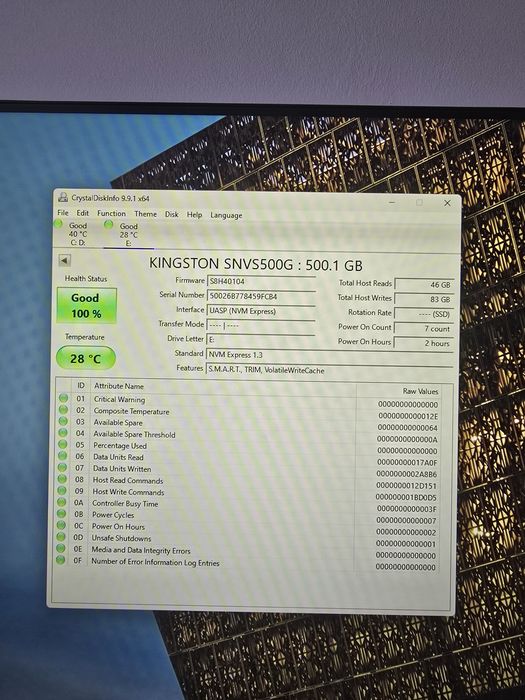This screenshot has height=700, width=525.
Task: Click the Transfer Mode field
Action: tap(261, 325)
